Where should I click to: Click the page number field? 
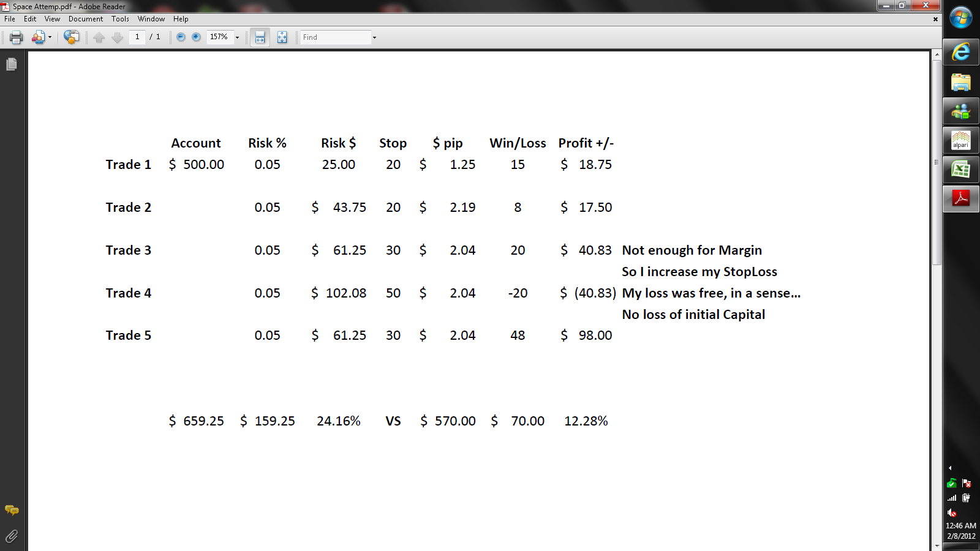137,37
